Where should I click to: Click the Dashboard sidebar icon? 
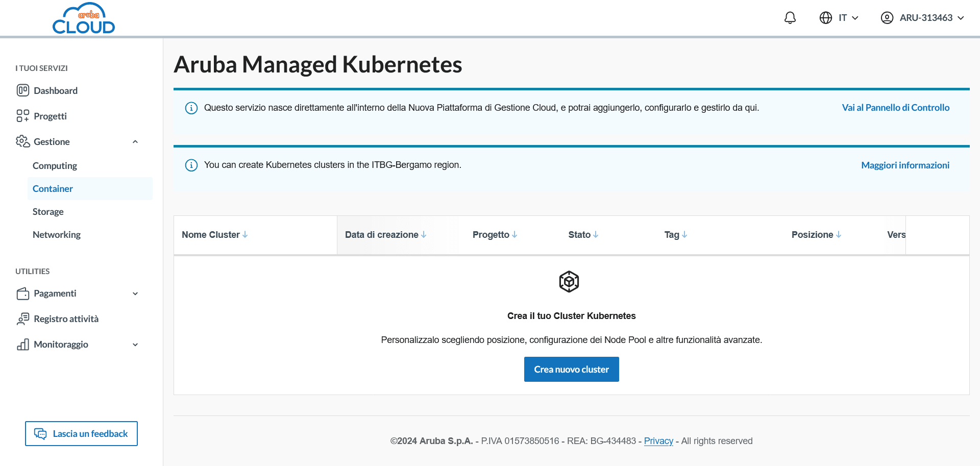(22, 90)
